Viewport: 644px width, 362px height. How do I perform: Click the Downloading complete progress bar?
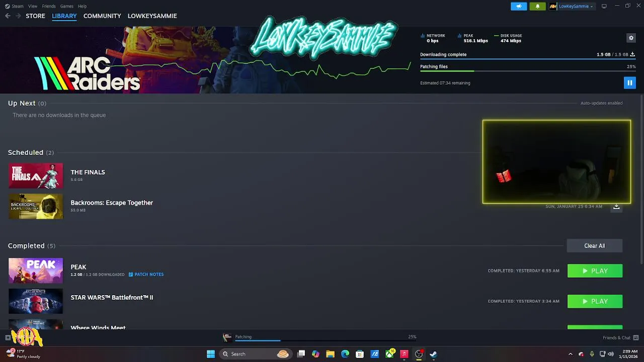(x=528, y=59)
